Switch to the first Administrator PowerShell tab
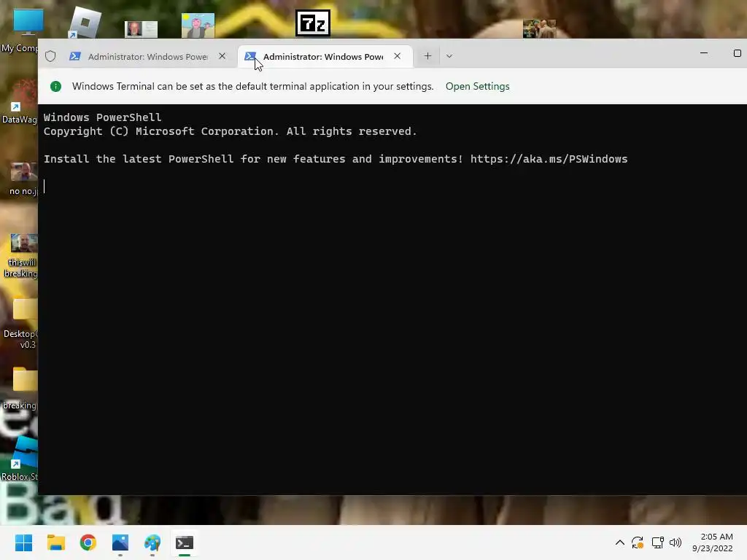The width and height of the screenshot is (747, 560). pos(147,56)
